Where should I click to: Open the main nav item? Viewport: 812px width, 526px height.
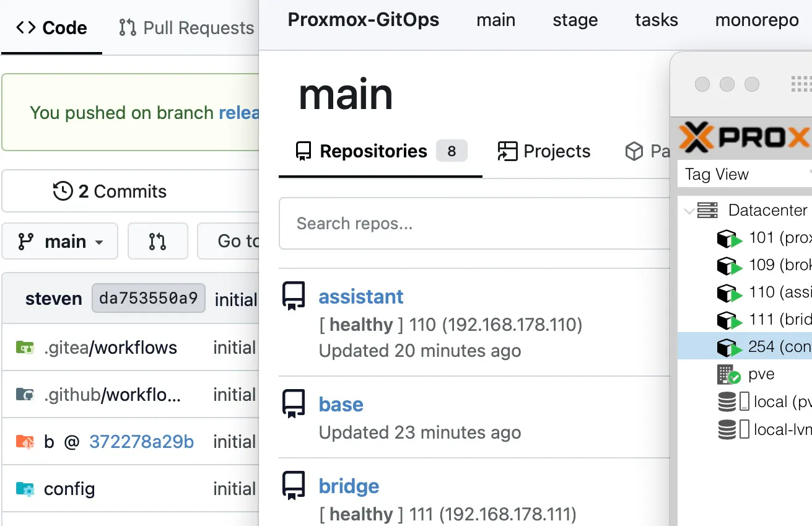pos(496,20)
